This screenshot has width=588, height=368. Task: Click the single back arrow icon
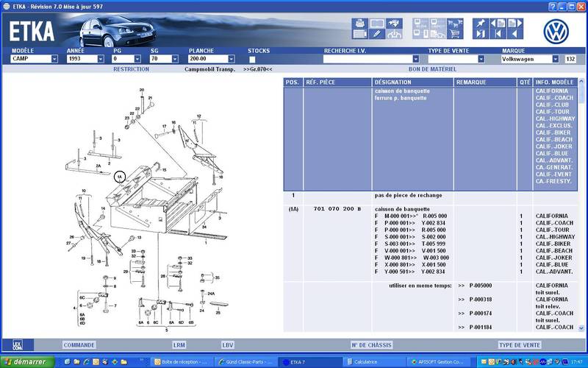pos(515,34)
